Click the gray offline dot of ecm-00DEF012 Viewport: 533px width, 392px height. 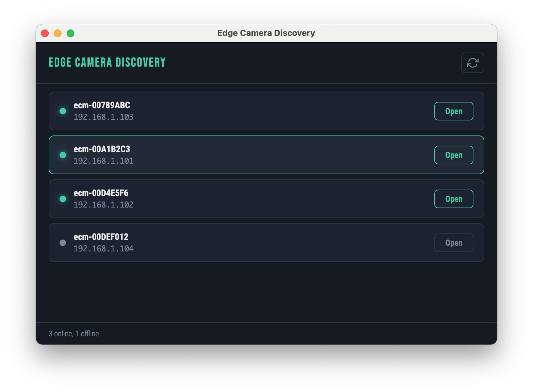63,243
